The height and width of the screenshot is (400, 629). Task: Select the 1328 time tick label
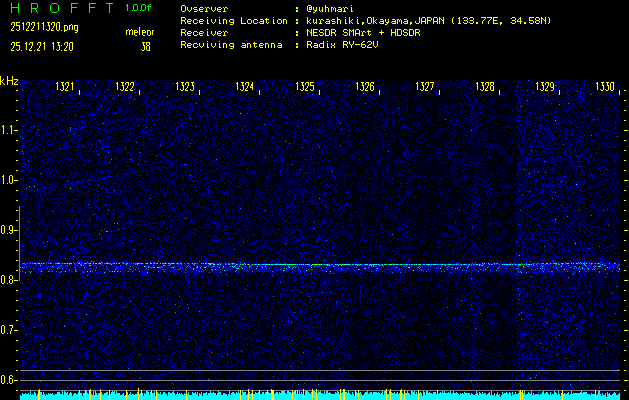485,88
